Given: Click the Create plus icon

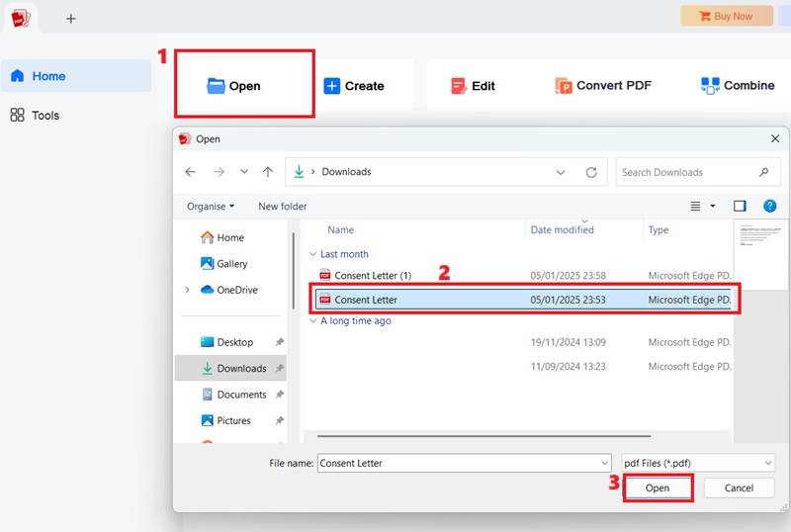Looking at the screenshot, I should (331, 86).
